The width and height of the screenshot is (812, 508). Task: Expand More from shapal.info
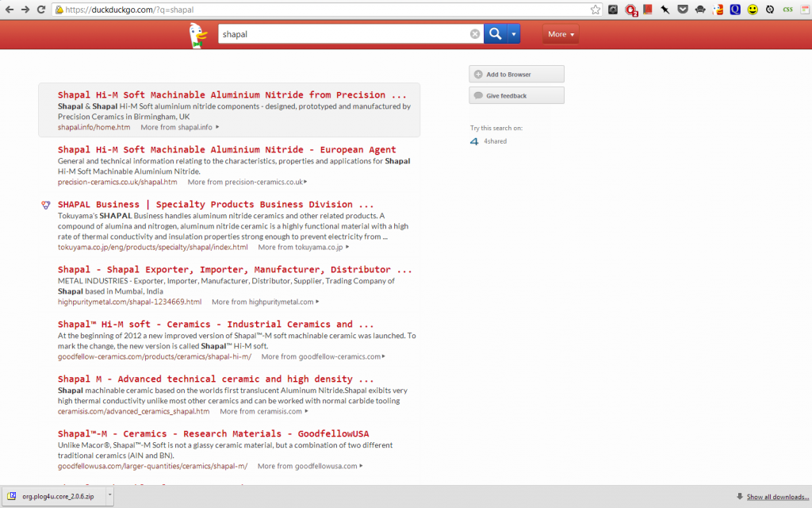[180, 127]
